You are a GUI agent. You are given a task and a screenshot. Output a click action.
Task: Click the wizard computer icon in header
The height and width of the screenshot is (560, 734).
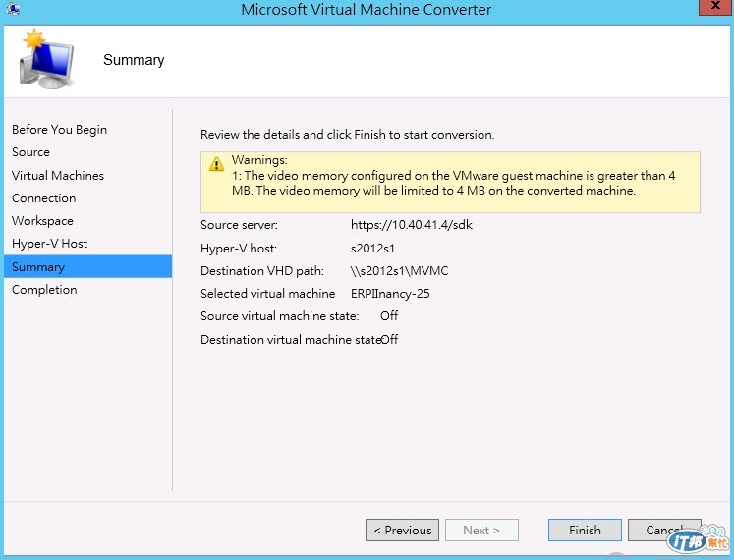[x=46, y=60]
